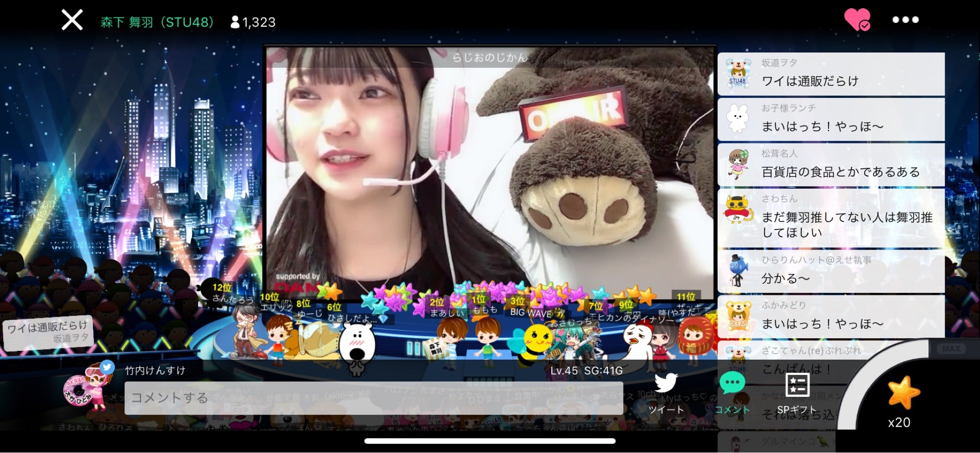Screen dimensions: 980x453
Task: Open comment ワイは通販だらけ in the comment list
Action: [831, 74]
